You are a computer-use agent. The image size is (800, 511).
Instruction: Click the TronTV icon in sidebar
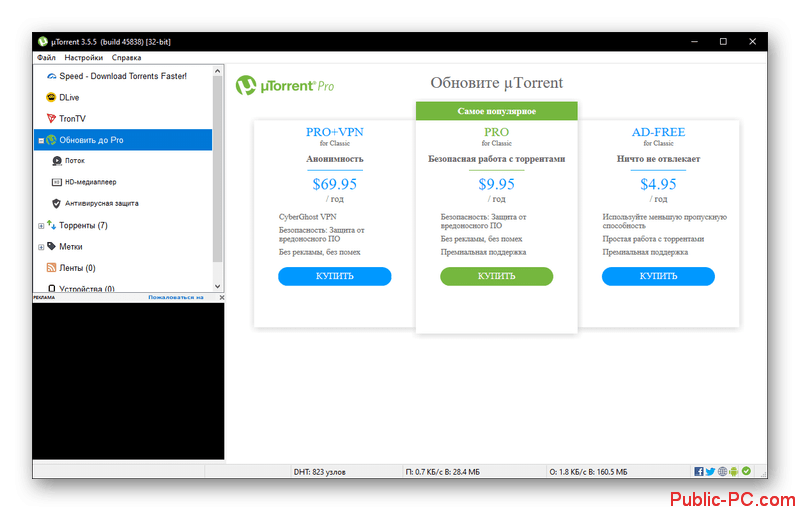click(x=51, y=118)
